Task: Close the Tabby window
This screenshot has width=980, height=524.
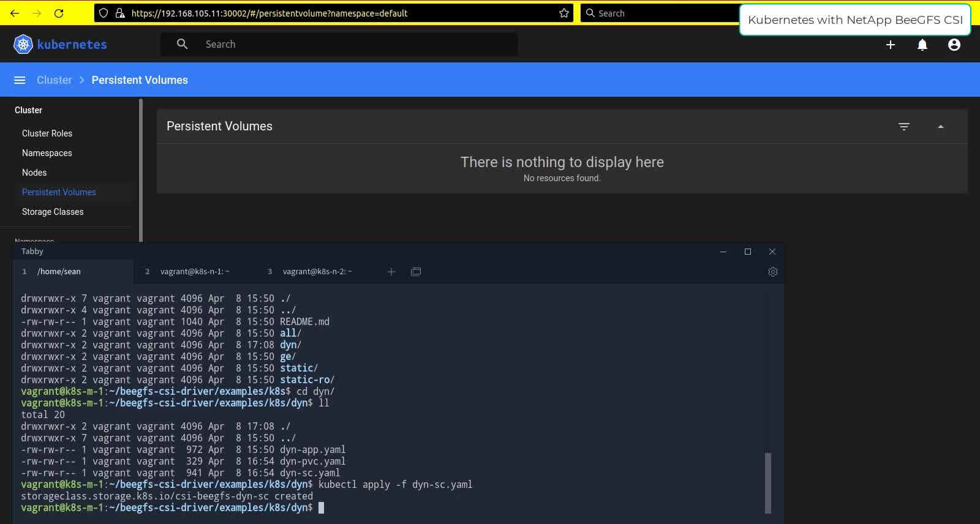Action: 772,252
